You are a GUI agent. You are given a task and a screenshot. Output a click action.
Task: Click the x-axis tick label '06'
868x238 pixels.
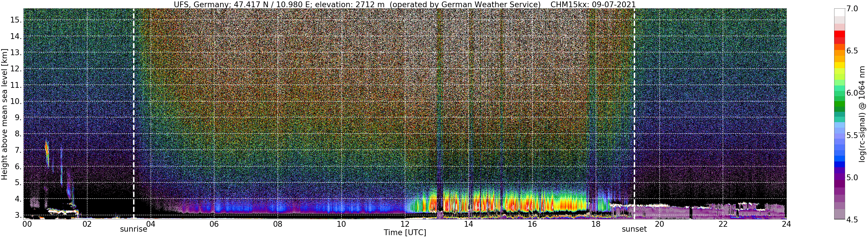click(214, 224)
